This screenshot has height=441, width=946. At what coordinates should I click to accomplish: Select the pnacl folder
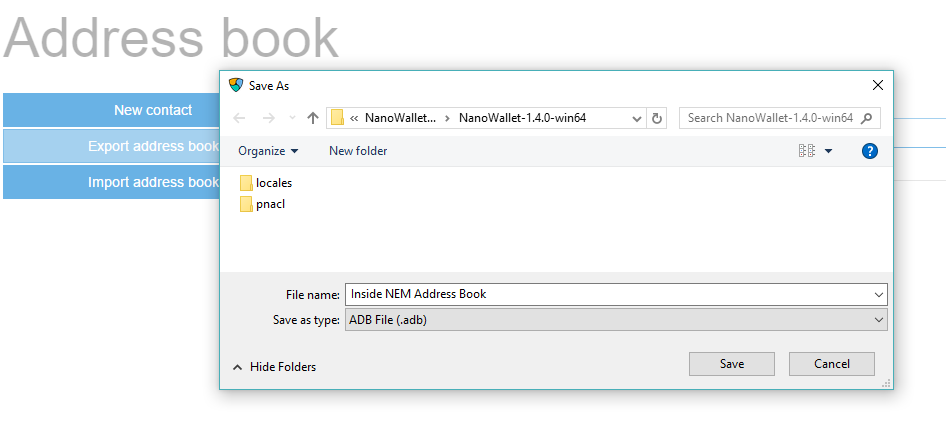tap(262, 205)
